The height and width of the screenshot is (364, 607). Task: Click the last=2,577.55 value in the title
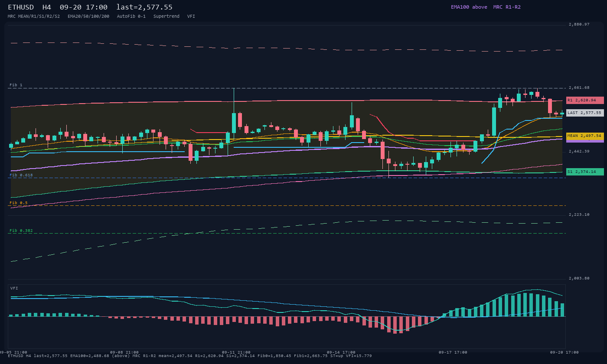coord(144,7)
